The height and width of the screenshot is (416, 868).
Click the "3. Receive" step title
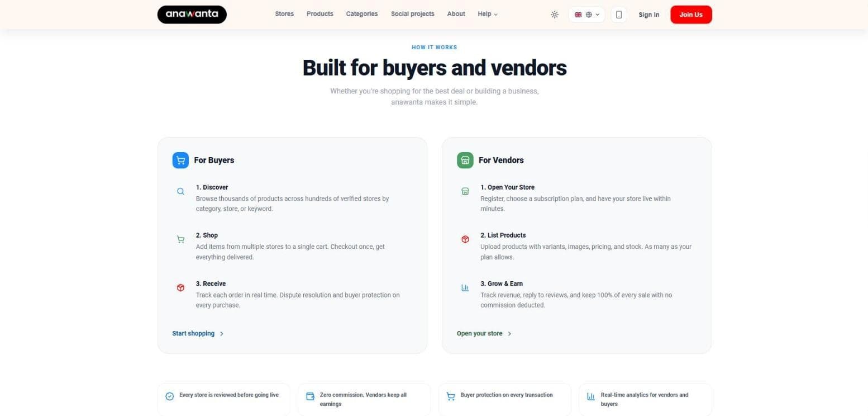(211, 283)
